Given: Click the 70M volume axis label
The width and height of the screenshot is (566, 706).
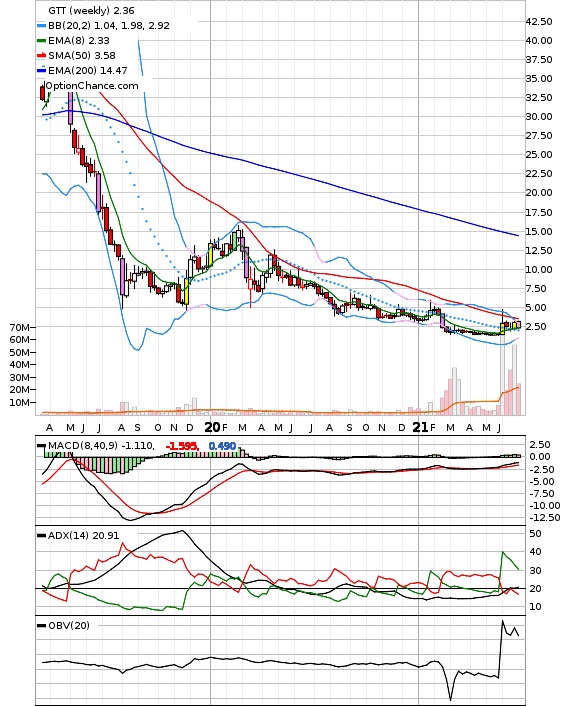Looking at the screenshot, I should click(19, 327).
